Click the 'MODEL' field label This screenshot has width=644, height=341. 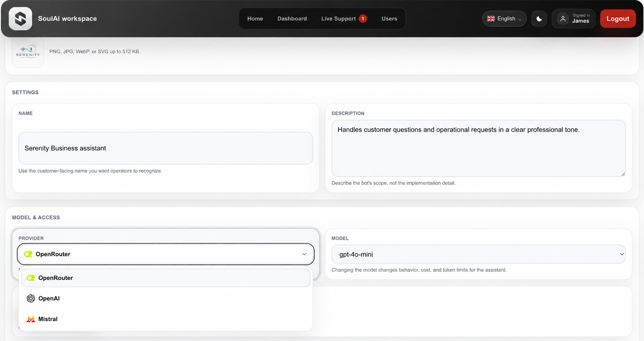click(340, 238)
